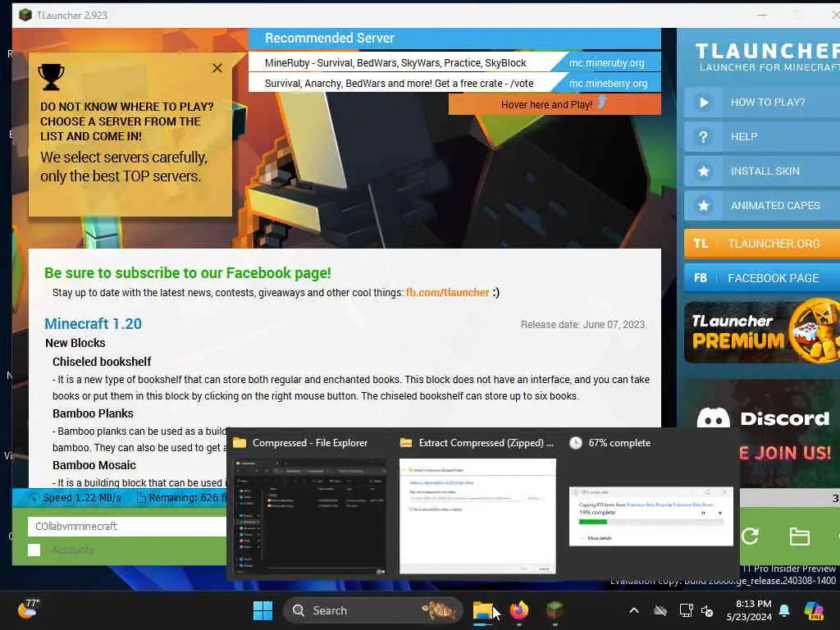Screen dimensions: 840x630
Task: Expand the hidden system tray icons
Action: pyautogui.click(x=634, y=610)
